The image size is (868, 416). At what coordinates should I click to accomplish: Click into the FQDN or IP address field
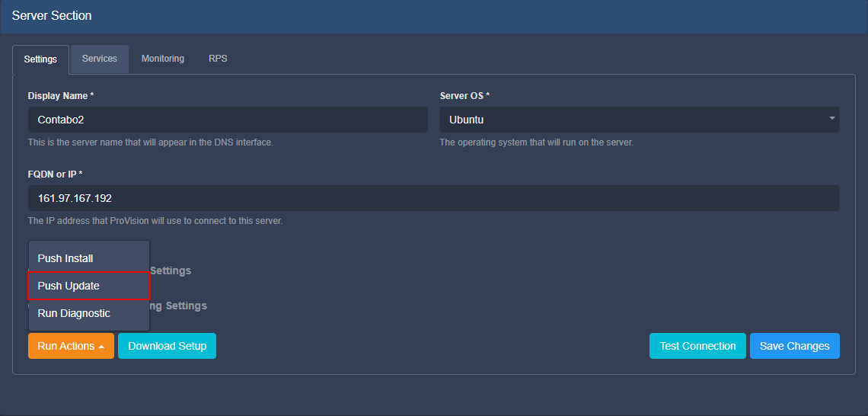tap(433, 198)
